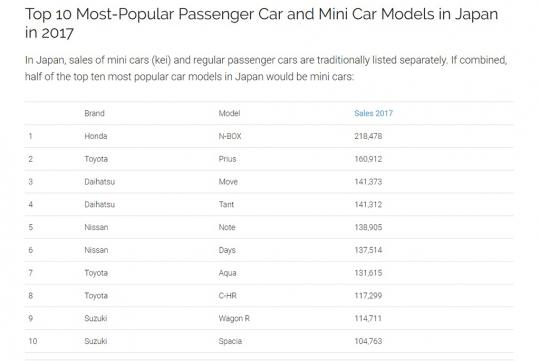540x361 pixels.
Task: Click the Model column header
Action: click(x=229, y=113)
